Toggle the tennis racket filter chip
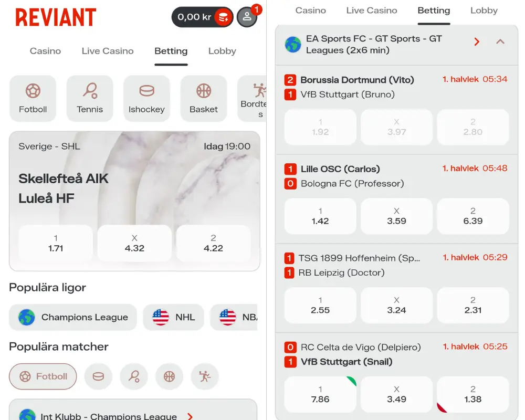The height and width of the screenshot is (420, 525). click(134, 376)
